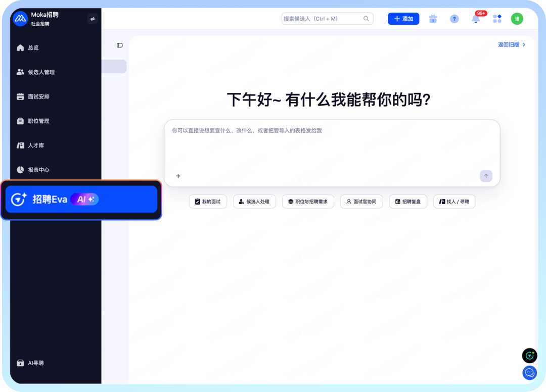Select the 我的面试 quick chip
Image resolution: width=546 pixels, height=392 pixels.
click(x=208, y=202)
